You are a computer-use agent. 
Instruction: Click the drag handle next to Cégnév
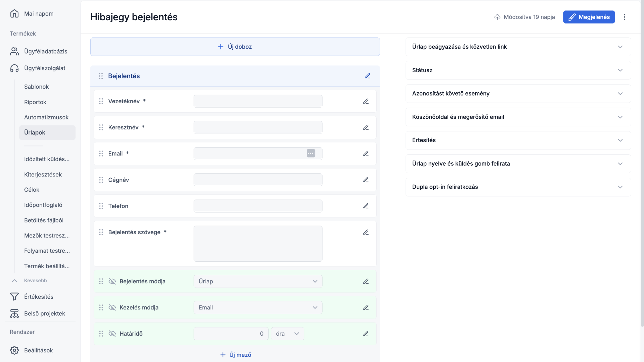click(x=101, y=180)
